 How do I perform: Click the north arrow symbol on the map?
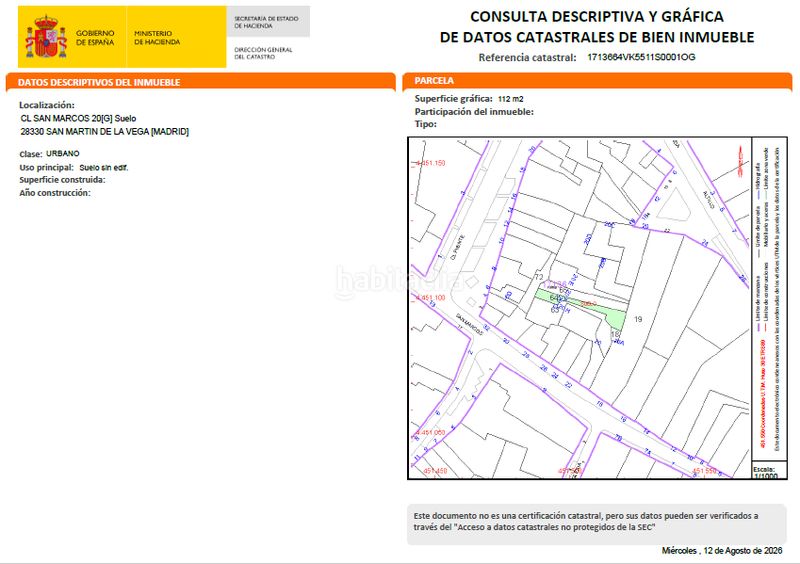click(740, 160)
